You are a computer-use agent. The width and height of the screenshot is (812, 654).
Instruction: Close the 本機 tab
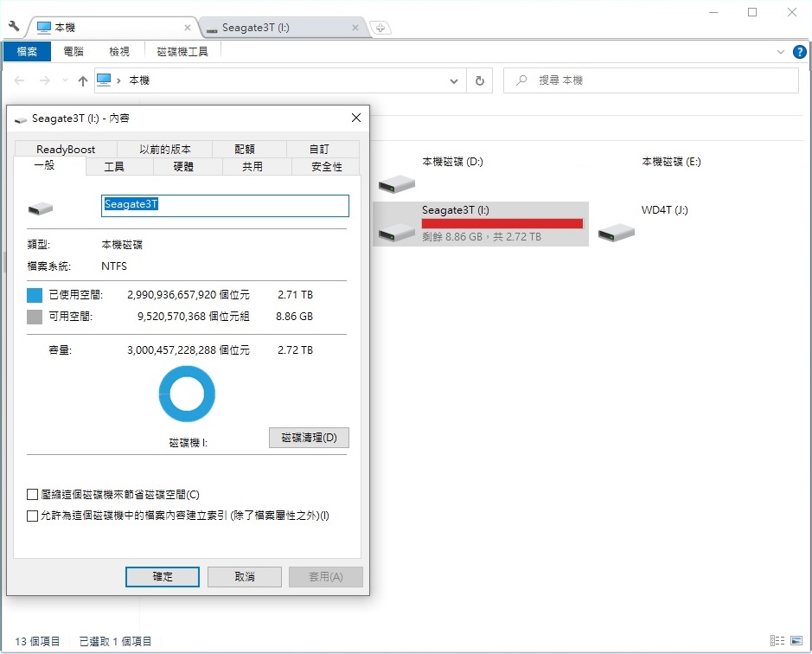pos(188,28)
